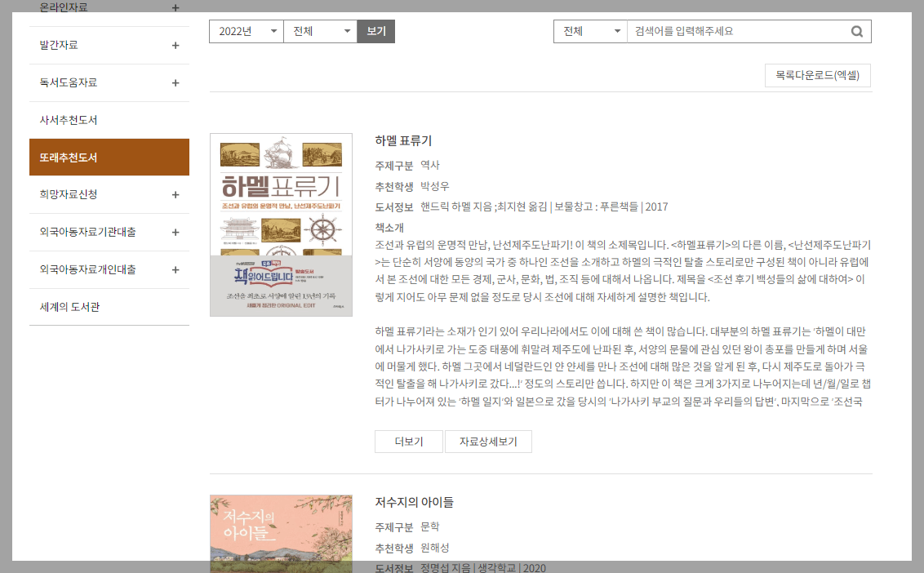Select the 또래추천도서 menu item
Image resolution: width=924 pixels, height=573 pixels.
pyautogui.click(x=109, y=158)
